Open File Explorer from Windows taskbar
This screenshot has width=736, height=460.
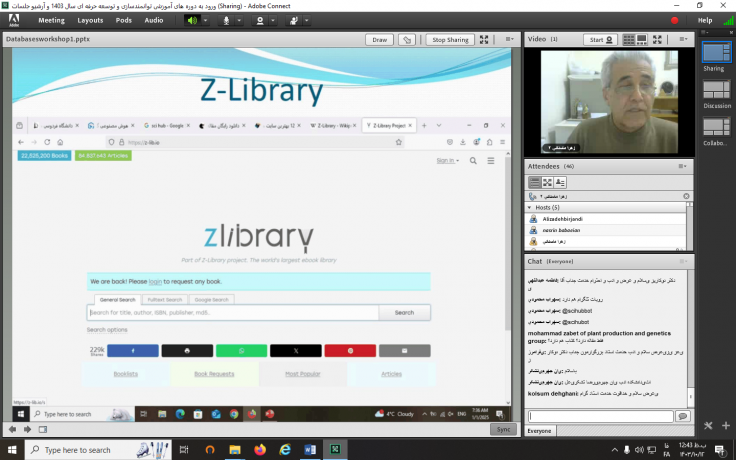coord(235,450)
